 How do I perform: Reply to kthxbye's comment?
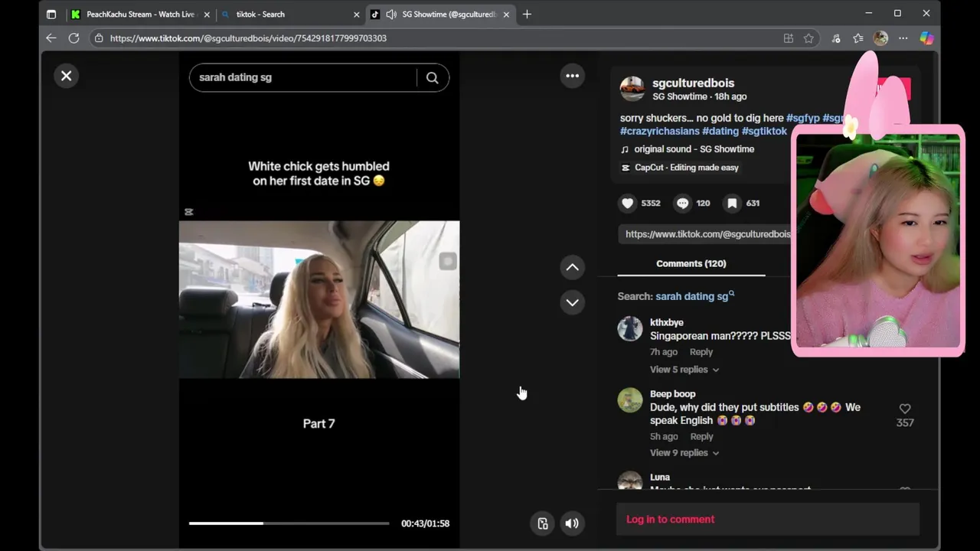(701, 352)
